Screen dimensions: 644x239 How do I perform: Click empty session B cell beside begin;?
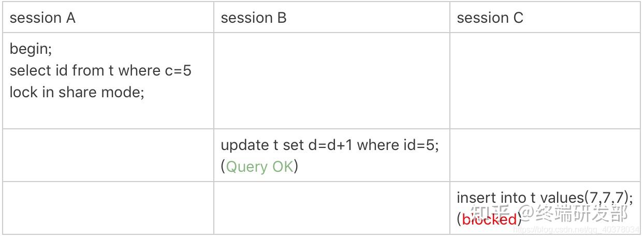click(x=331, y=81)
